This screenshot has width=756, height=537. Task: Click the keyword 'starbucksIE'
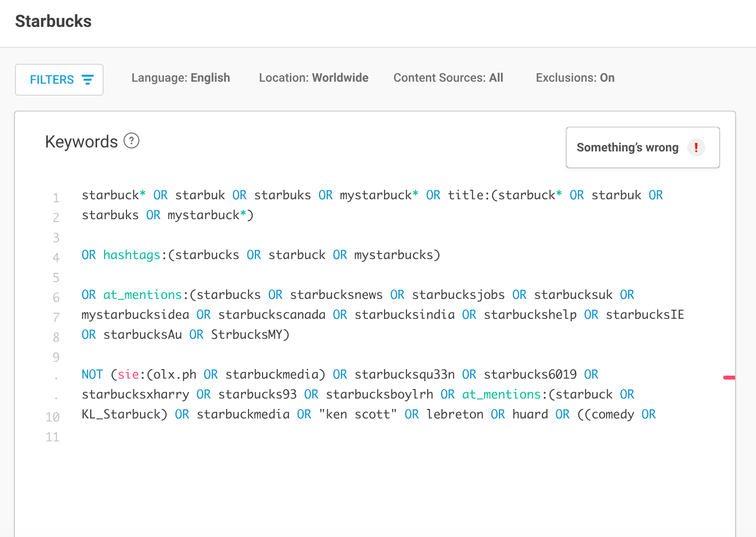pyautogui.click(x=645, y=315)
